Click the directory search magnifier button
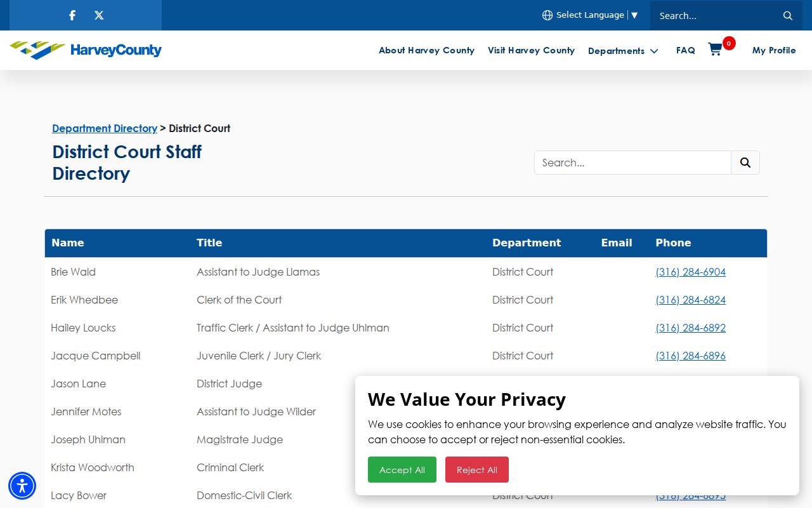812x508 pixels. tap(745, 163)
